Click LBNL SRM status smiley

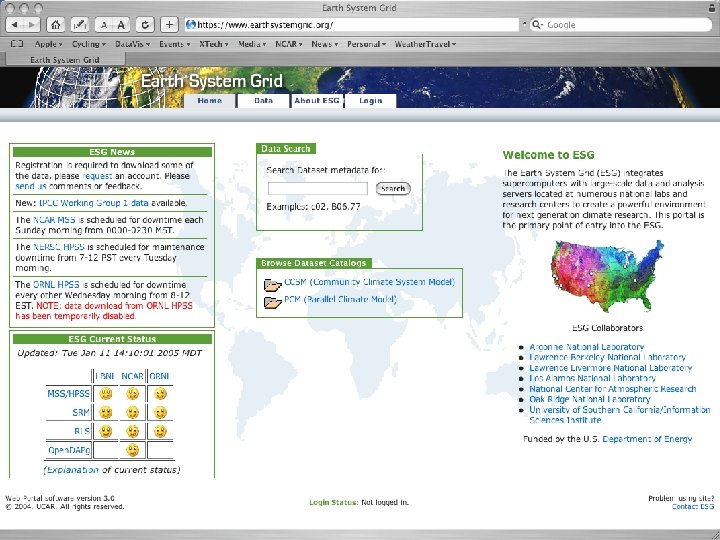(106, 412)
